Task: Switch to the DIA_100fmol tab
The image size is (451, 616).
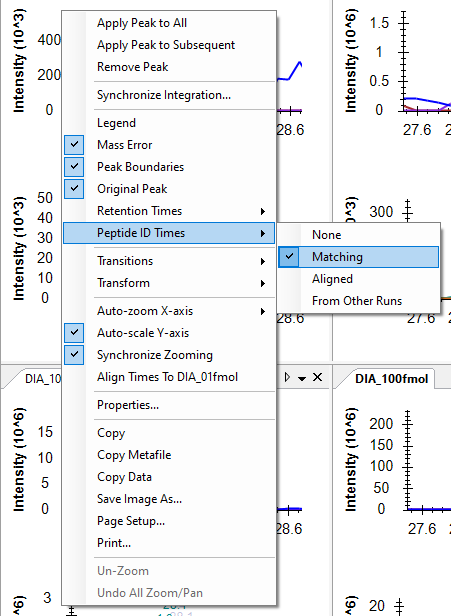Action: (391, 379)
